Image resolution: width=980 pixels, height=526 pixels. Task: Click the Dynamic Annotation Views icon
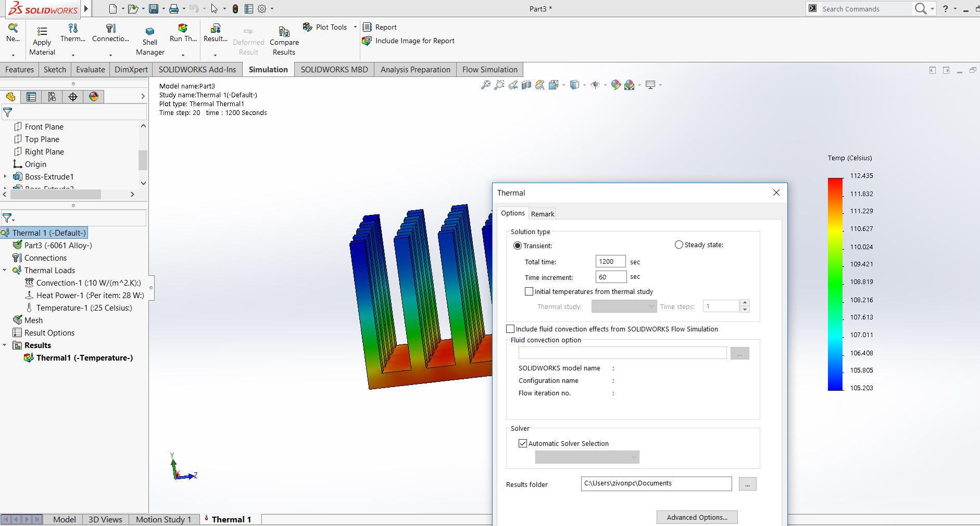point(540,85)
